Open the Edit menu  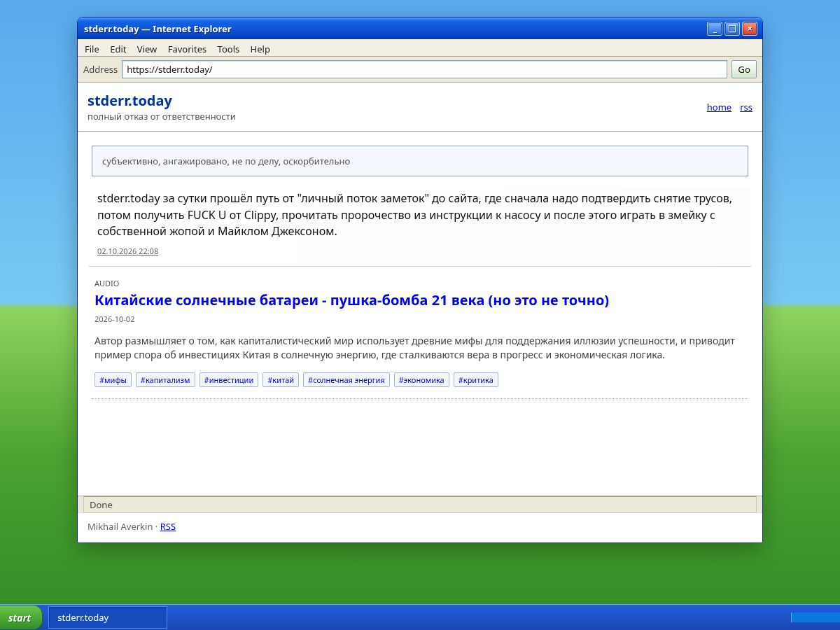[118, 49]
